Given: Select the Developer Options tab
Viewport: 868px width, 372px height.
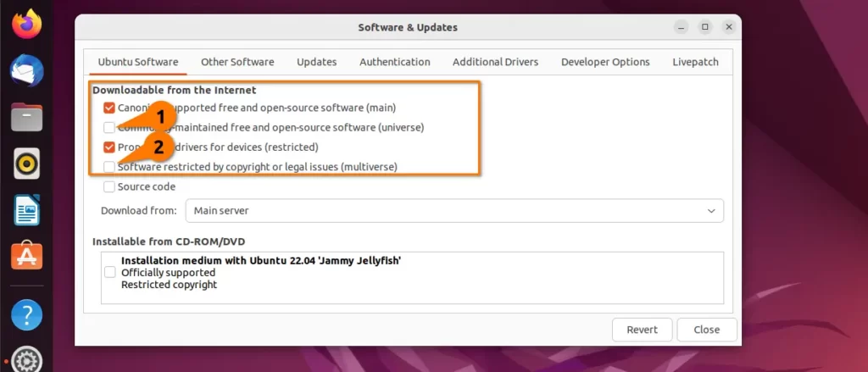Looking at the screenshot, I should click(x=605, y=62).
